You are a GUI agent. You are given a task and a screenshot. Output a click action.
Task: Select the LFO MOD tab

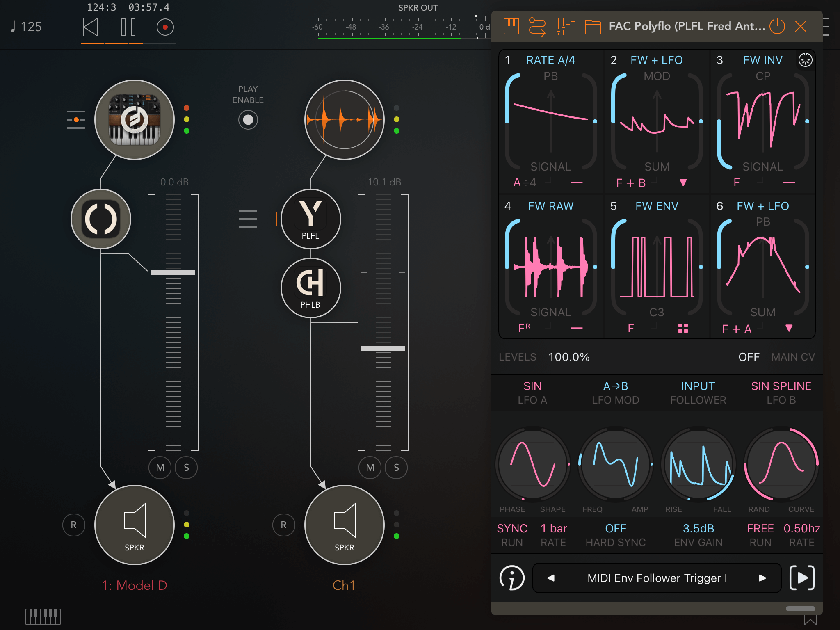(x=615, y=393)
